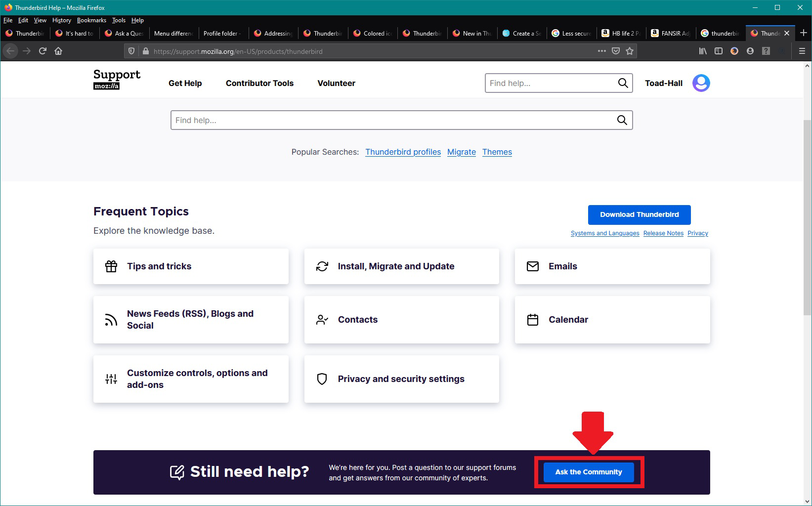Show site security padlock info
Image resolution: width=812 pixels, height=506 pixels.
145,51
